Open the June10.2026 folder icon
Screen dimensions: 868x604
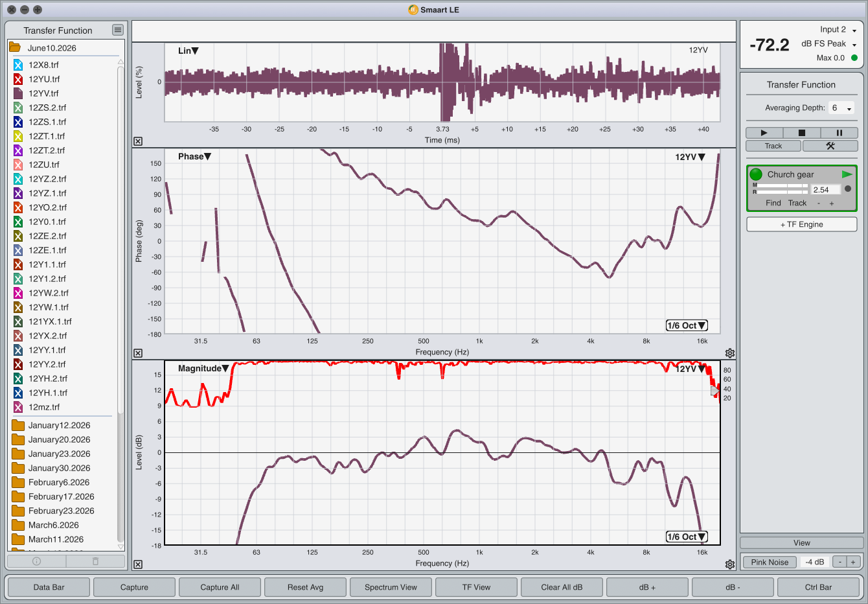coord(14,47)
